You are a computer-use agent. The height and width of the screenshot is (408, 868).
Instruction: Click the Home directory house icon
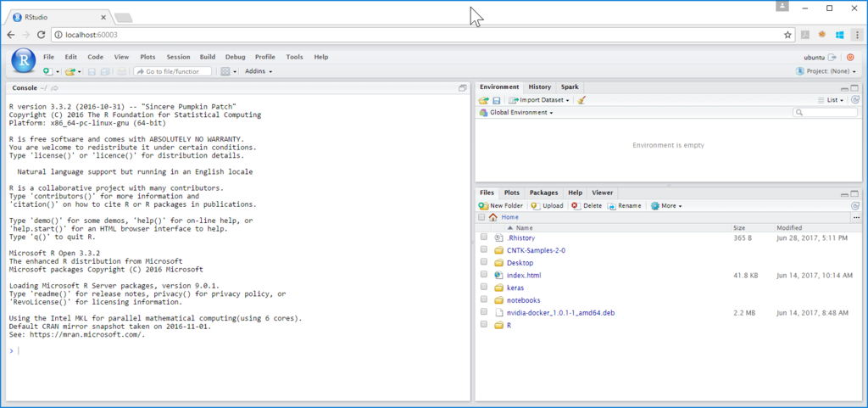pyautogui.click(x=492, y=217)
